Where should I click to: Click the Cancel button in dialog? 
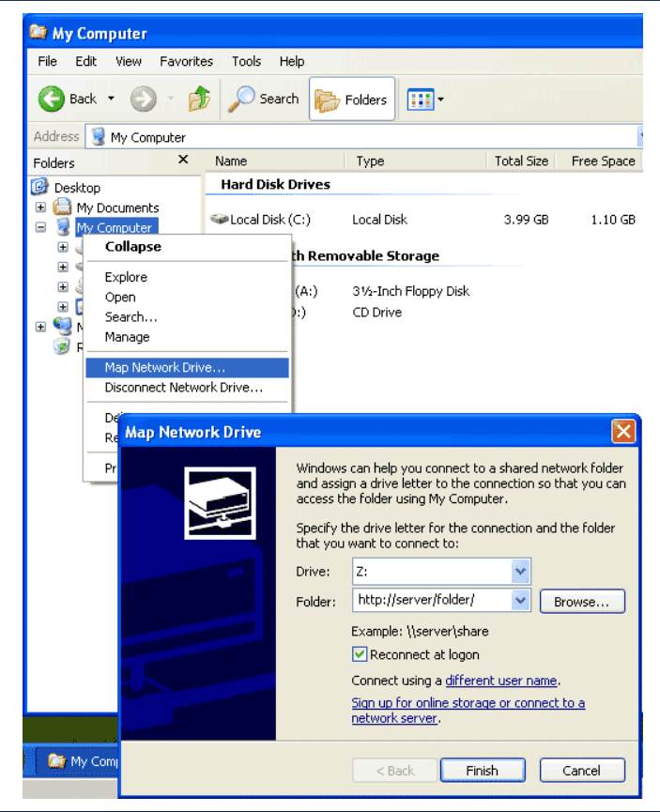coord(582,770)
